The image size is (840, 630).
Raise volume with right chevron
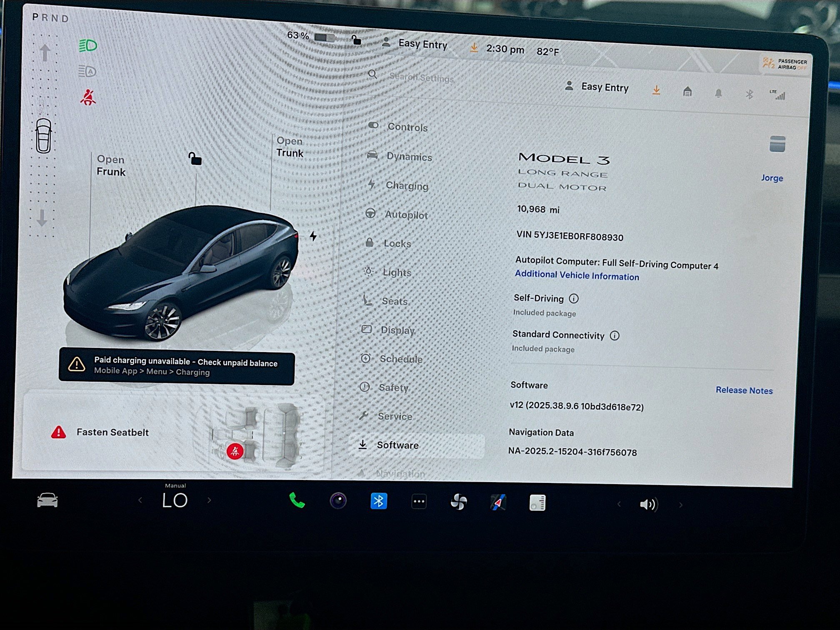(680, 505)
